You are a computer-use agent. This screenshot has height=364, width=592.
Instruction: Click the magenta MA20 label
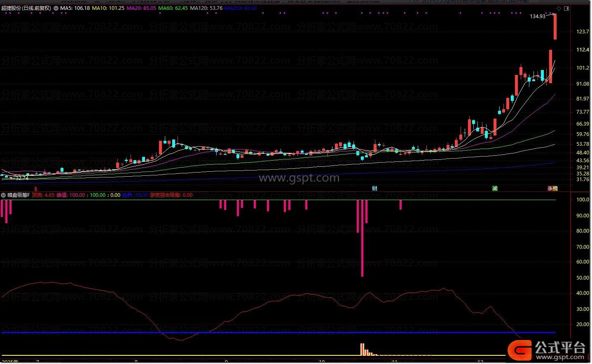click(x=141, y=8)
